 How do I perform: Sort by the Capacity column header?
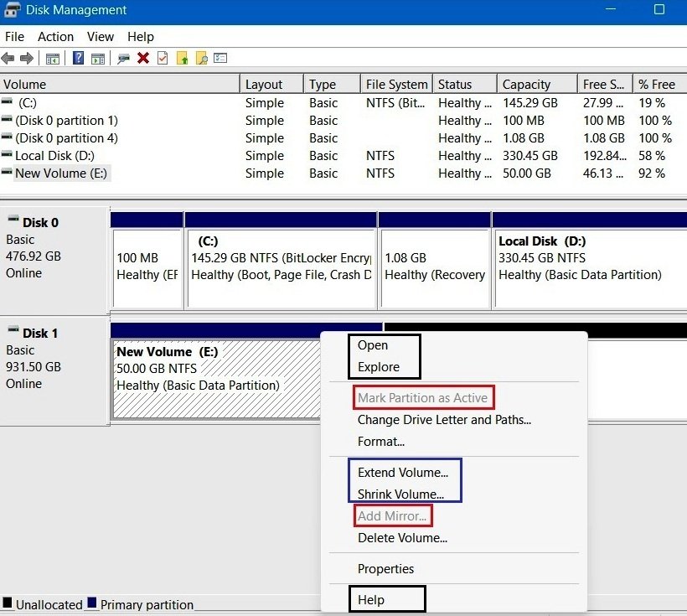coord(538,84)
